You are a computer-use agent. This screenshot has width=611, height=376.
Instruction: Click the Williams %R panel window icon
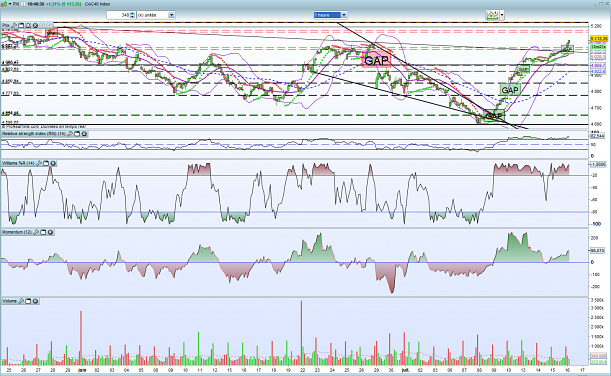pos(46,163)
